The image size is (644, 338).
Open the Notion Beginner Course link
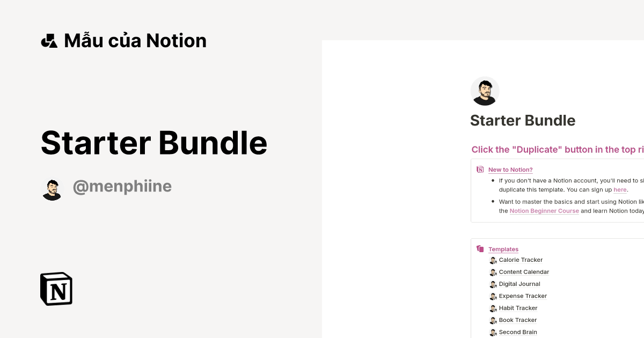(544, 211)
